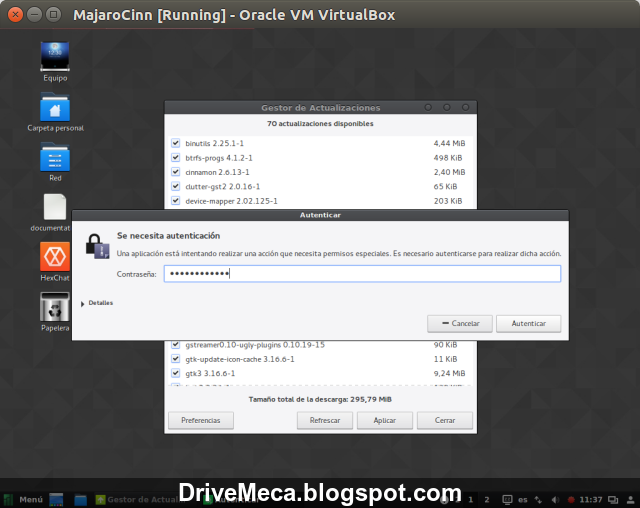Maximize the VirtualBox MajaroCinn window
This screenshot has width=640, height=508.
tap(53, 15)
